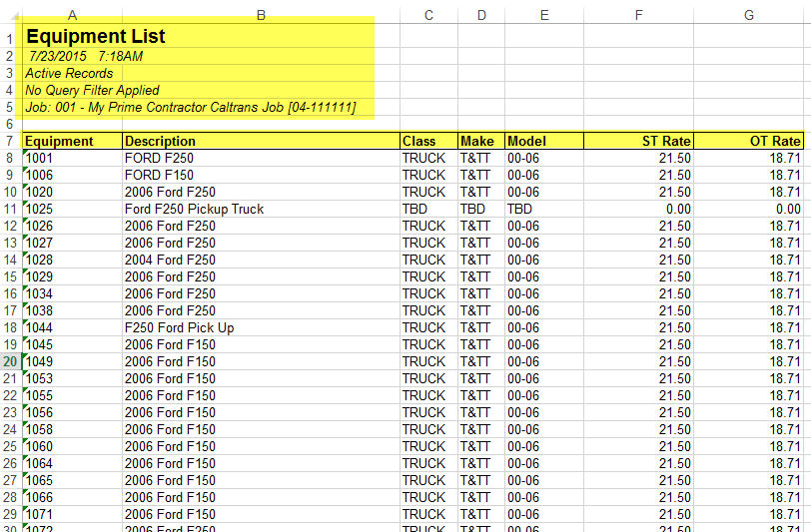Screen dimensions: 811x532
Task: Click the 'Equipment List' title cell
Action: coord(72,36)
